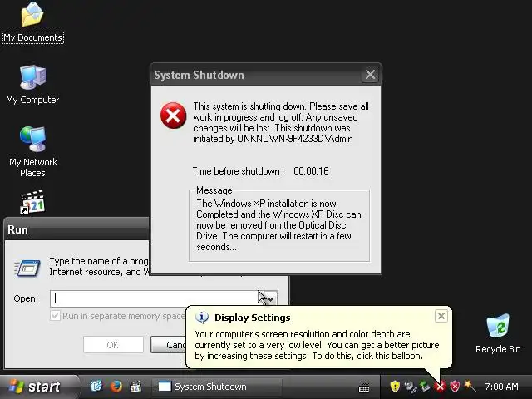
Task: Click the magic wand tray icon
Action: click(x=470, y=387)
